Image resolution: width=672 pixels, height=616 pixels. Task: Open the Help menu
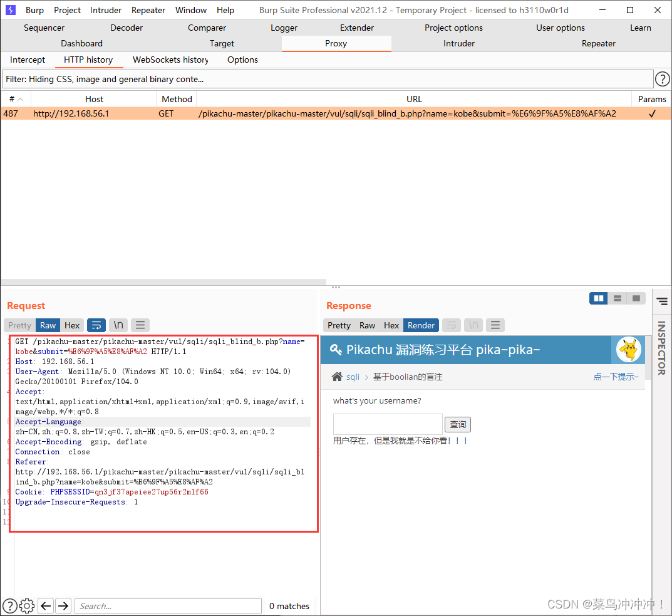click(x=225, y=10)
